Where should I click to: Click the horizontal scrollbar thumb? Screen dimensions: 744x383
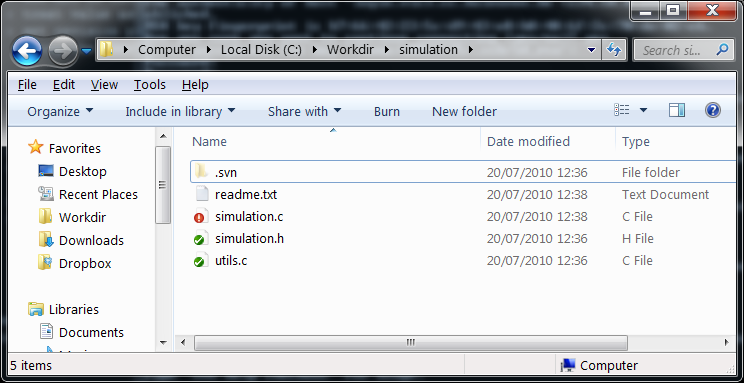[x=411, y=342]
